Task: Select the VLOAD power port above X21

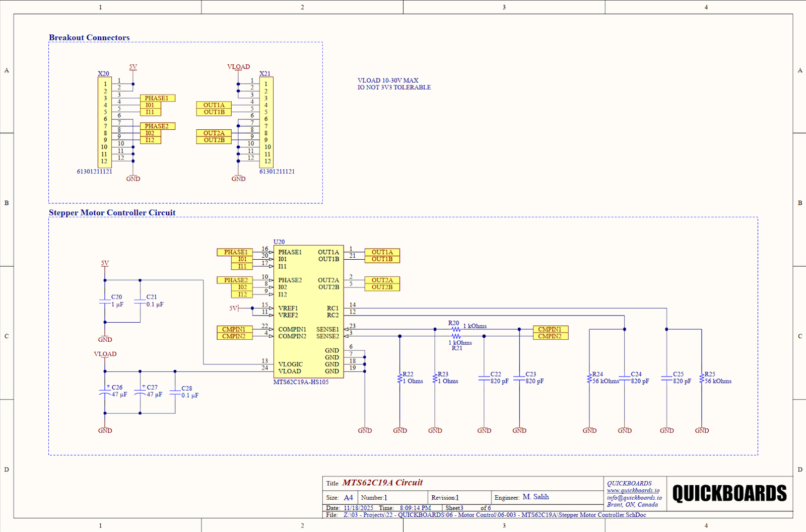Action: pyautogui.click(x=238, y=67)
